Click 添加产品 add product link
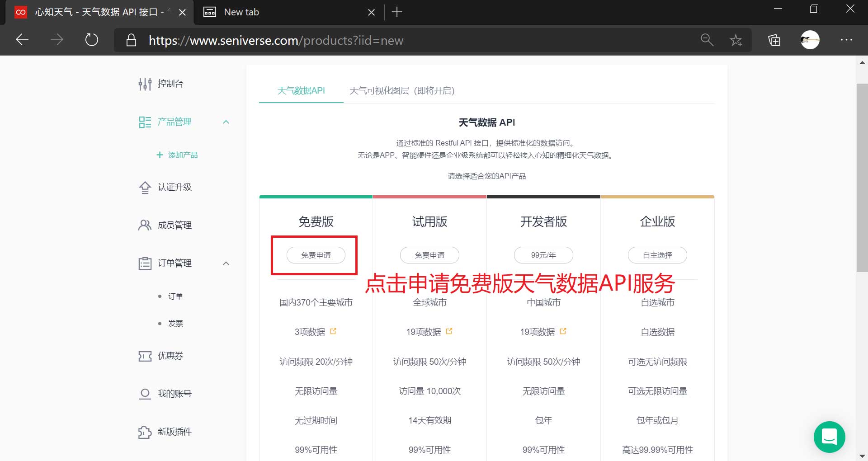 [177, 155]
